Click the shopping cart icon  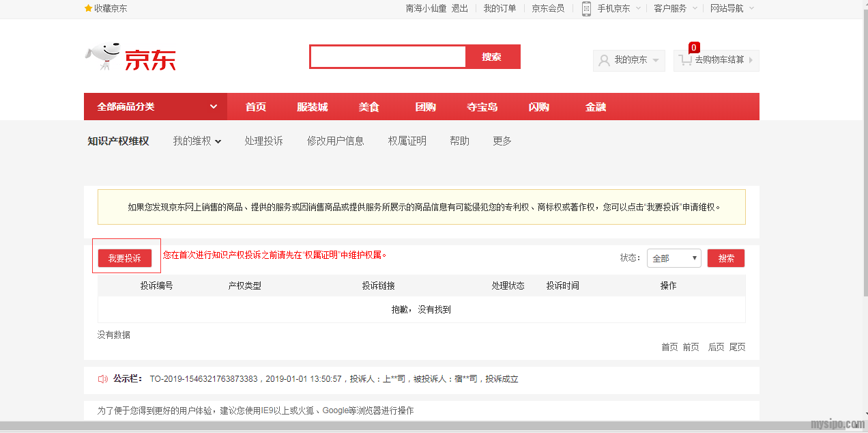(685, 61)
